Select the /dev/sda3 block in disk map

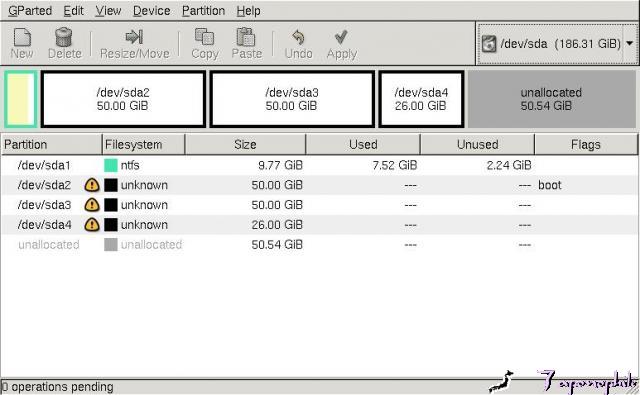coord(292,99)
